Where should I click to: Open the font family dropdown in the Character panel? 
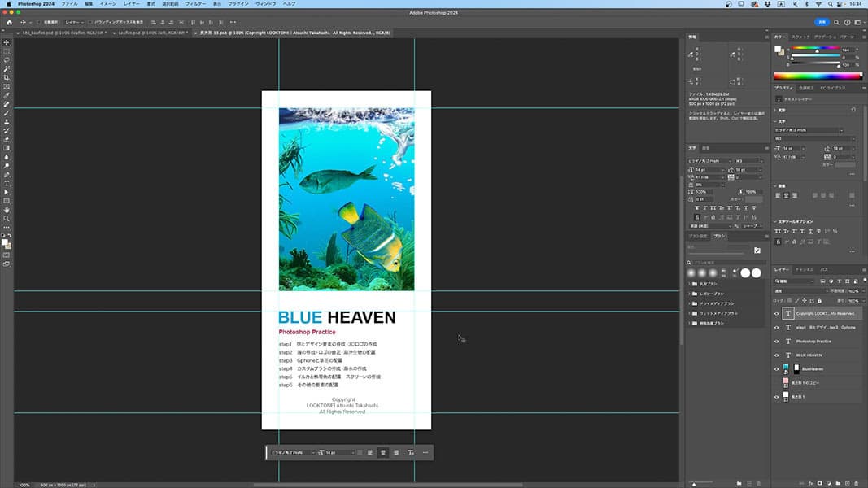tap(709, 160)
